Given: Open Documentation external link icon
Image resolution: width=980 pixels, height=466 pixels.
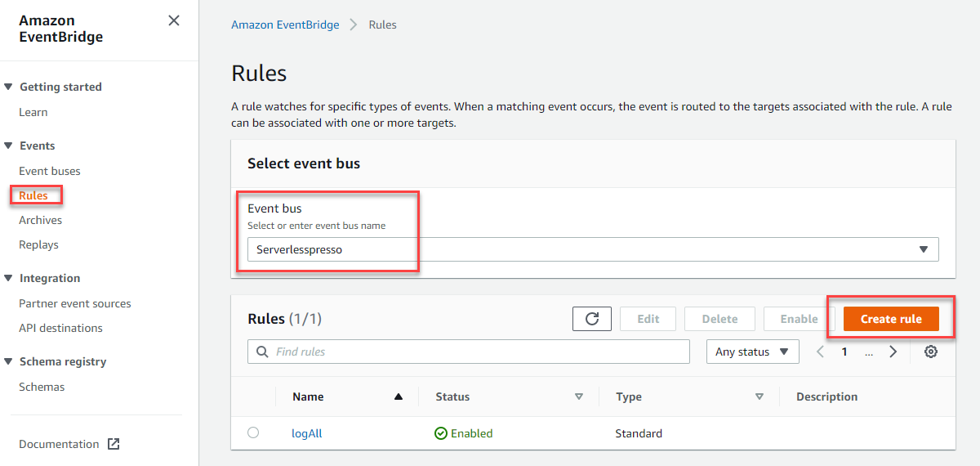Looking at the screenshot, I should tap(114, 444).
